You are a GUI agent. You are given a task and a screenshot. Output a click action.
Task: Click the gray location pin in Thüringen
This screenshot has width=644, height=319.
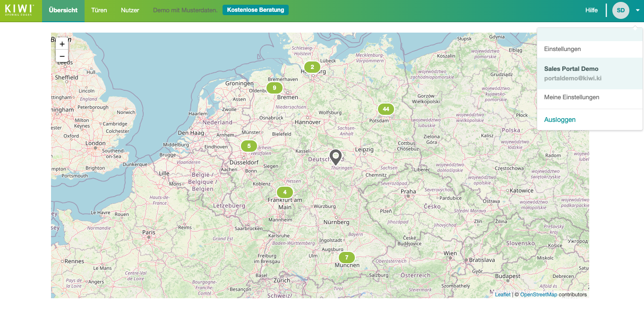click(335, 156)
